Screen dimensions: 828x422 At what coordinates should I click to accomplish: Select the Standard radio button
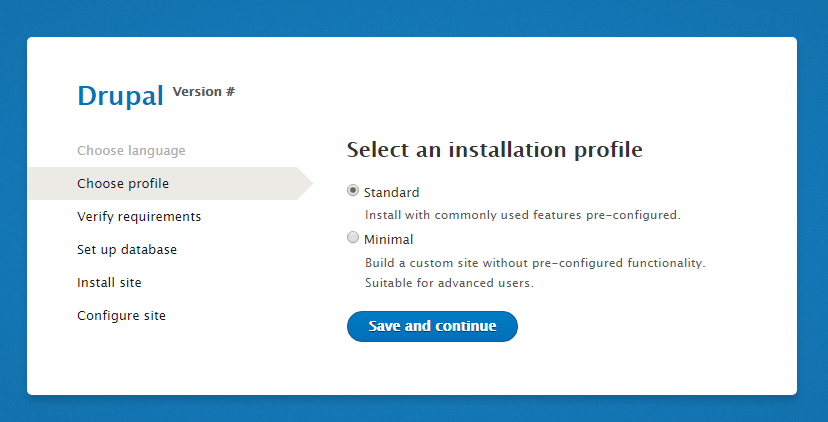point(353,191)
